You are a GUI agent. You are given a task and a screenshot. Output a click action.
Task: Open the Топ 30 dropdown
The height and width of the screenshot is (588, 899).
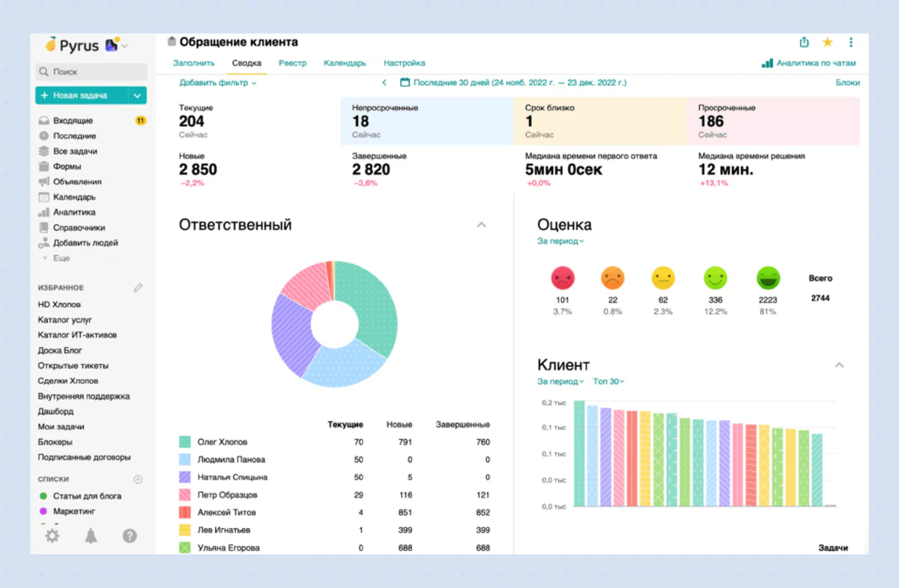point(609,381)
